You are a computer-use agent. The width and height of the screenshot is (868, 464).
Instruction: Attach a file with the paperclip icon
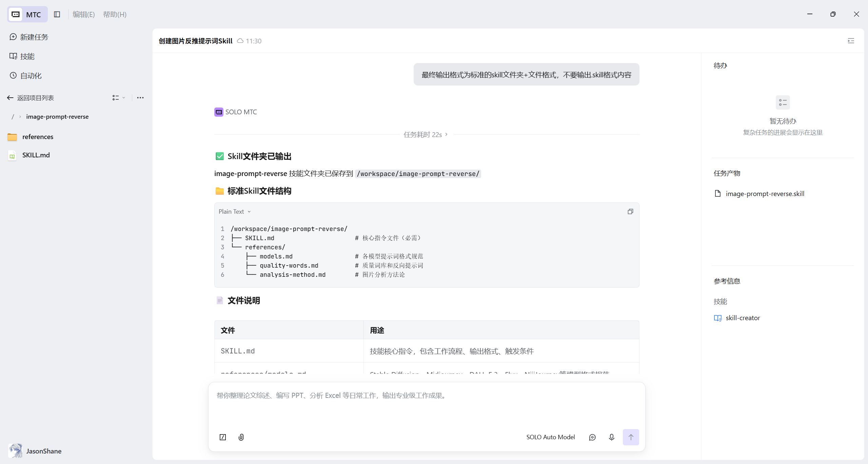tap(241, 437)
